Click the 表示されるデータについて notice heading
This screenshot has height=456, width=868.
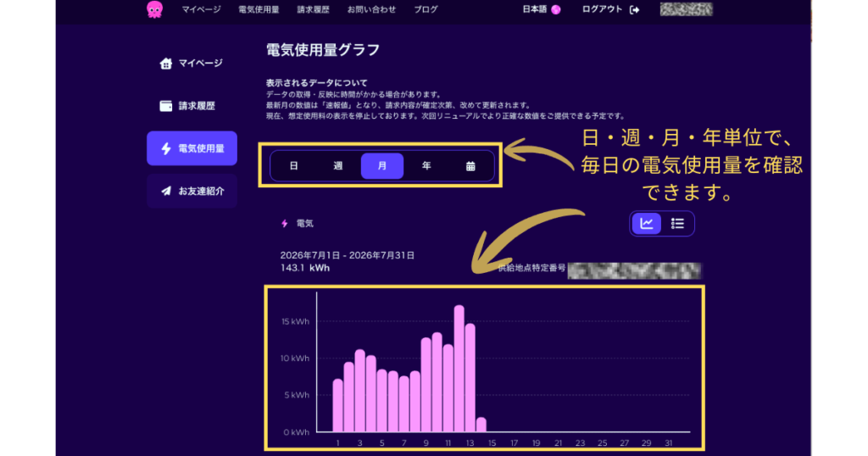click(317, 83)
